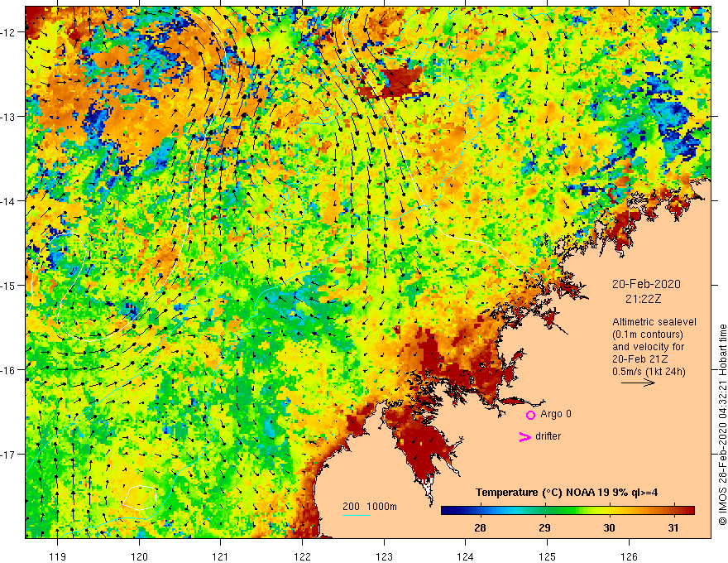Click the '(0.1m contours)' text

click(647, 334)
